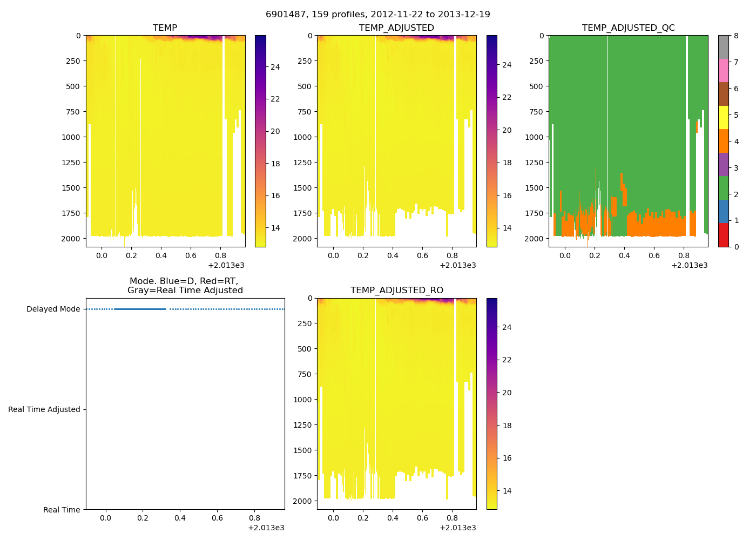Click the Delayed Mode axis label

tap(53, 309)
